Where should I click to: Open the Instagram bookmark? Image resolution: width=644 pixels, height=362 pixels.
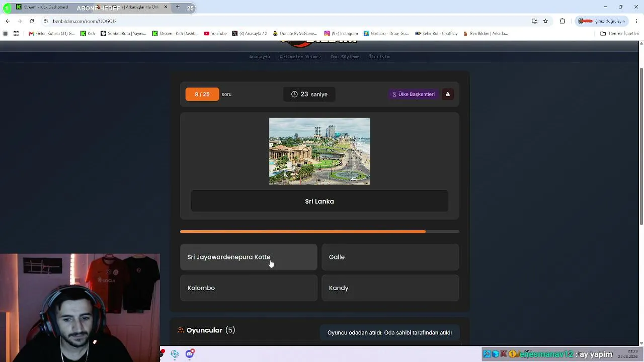coord(341,34)
